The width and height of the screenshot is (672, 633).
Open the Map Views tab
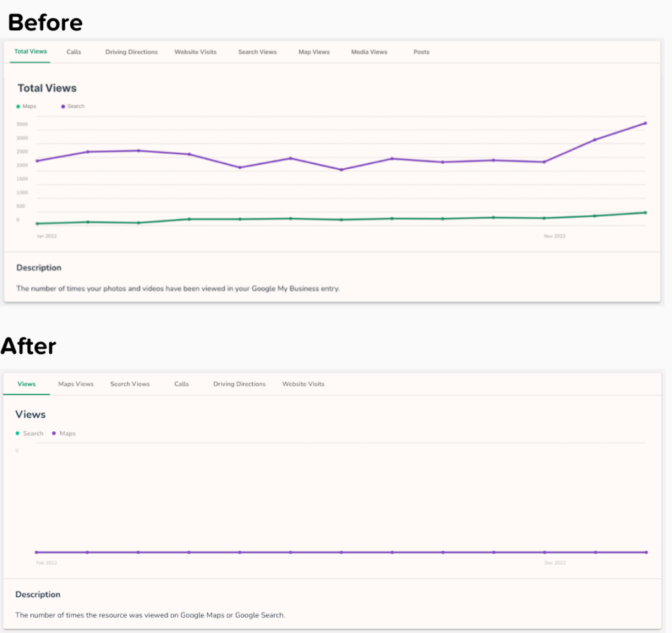314,52
